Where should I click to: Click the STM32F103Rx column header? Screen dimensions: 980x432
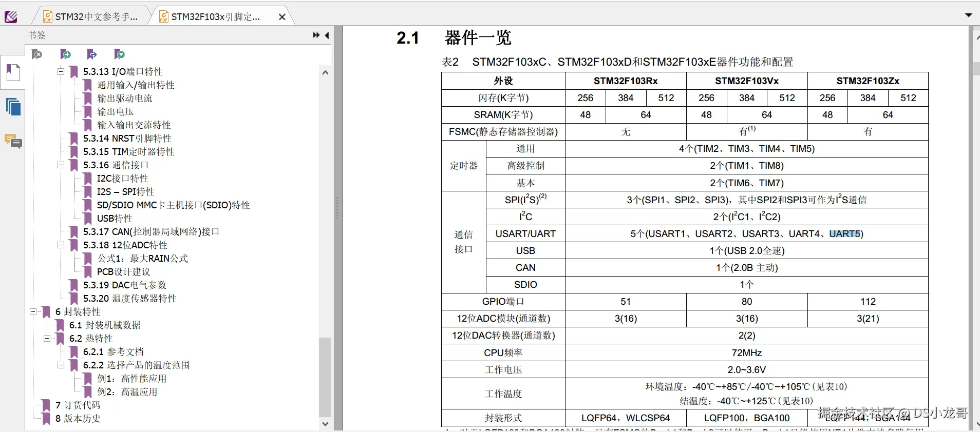pyautogui.click(x=626, y=81)
